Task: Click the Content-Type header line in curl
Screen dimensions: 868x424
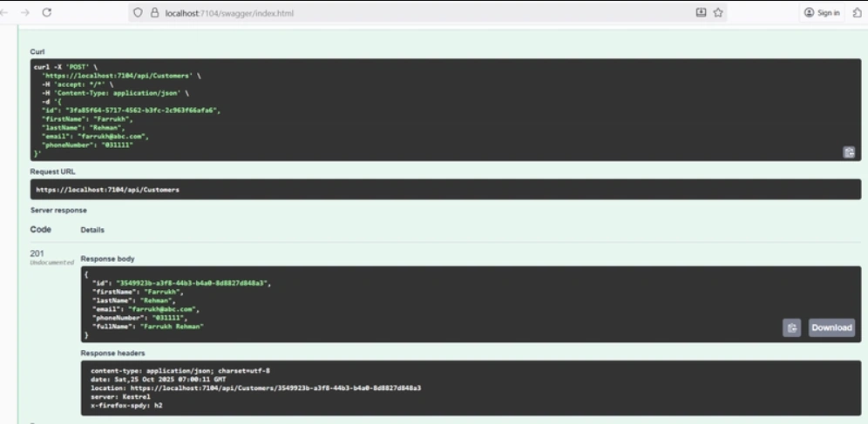Action: pyautogui.click(x=115, y=93)
